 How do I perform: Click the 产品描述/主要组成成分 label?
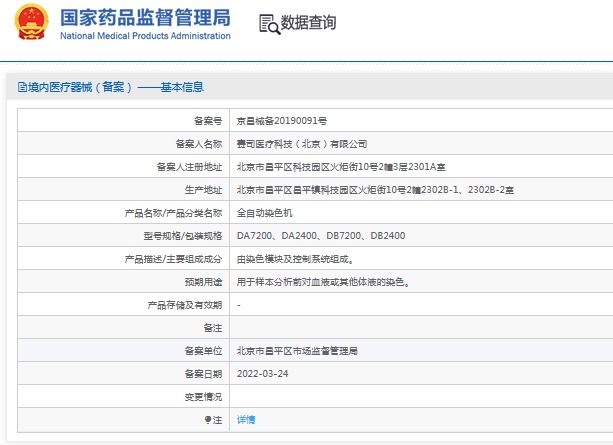[173, 259]
